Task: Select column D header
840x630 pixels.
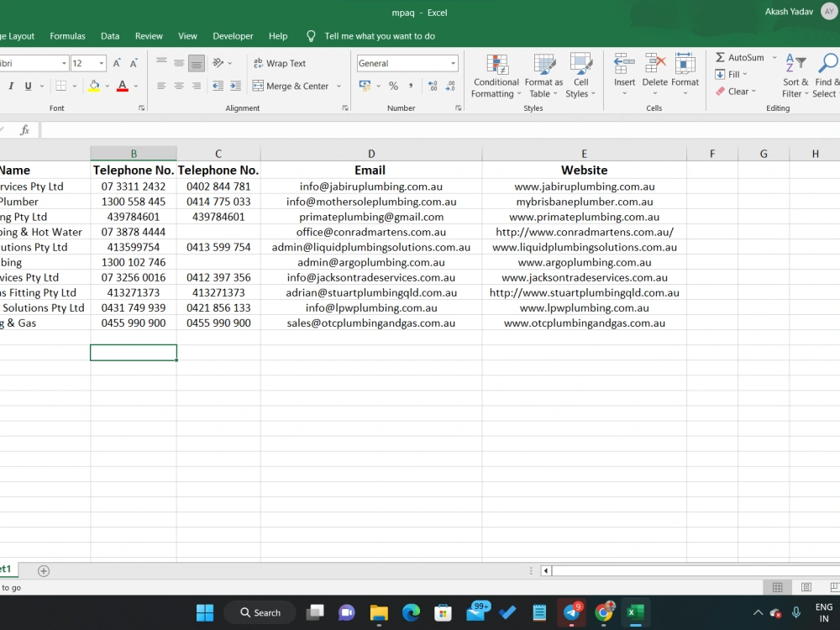Action: click(x=371, y=154)
